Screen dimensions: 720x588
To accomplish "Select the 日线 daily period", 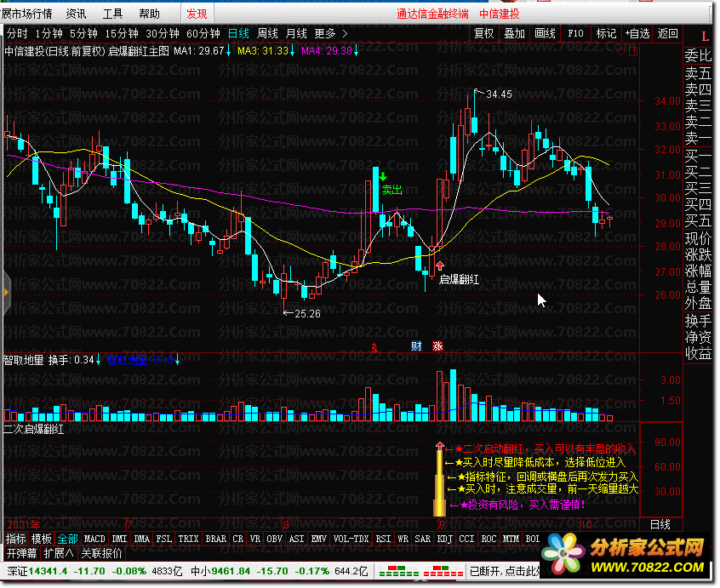I will pyautogui.click(x=239, y=33).
